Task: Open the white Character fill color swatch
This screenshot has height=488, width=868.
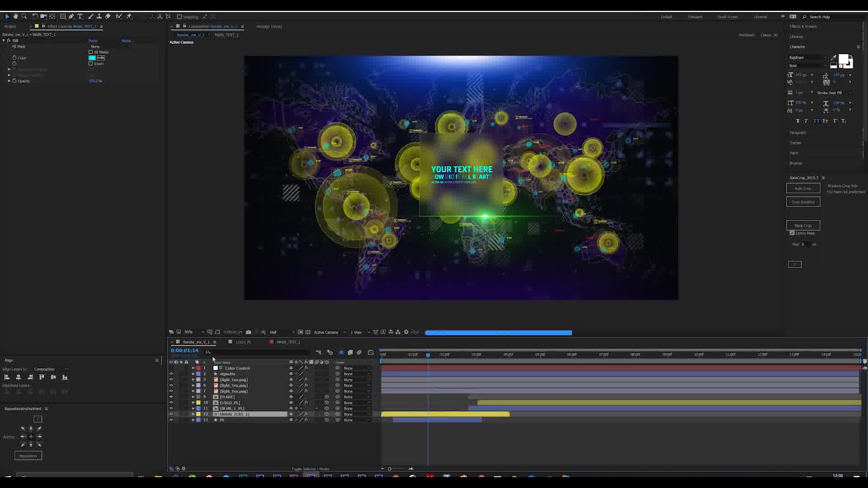Action: point(844,59)
